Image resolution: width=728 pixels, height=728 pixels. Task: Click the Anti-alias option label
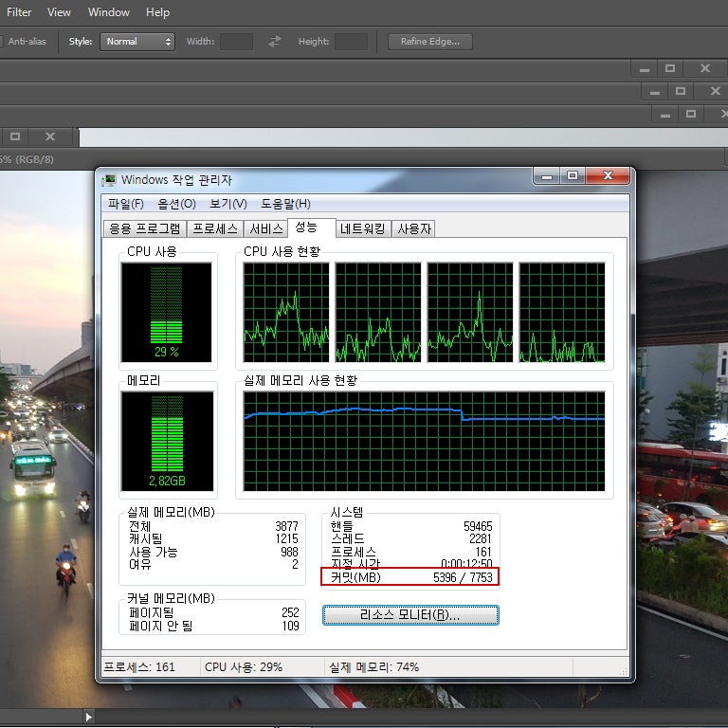coord(27,42)
